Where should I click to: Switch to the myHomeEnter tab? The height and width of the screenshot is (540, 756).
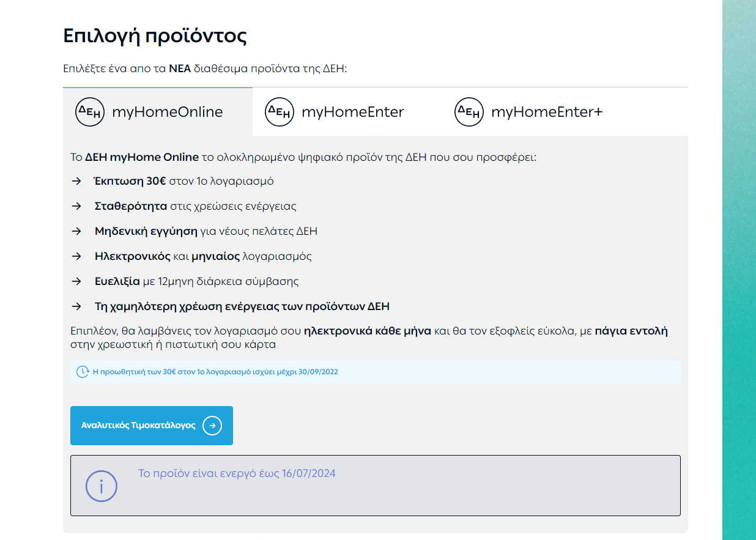347,112
